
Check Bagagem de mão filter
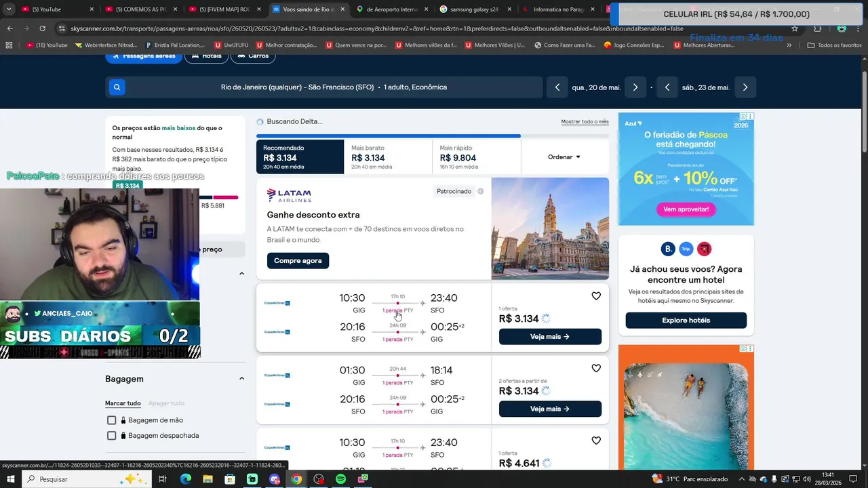click(x=112, y=420)
